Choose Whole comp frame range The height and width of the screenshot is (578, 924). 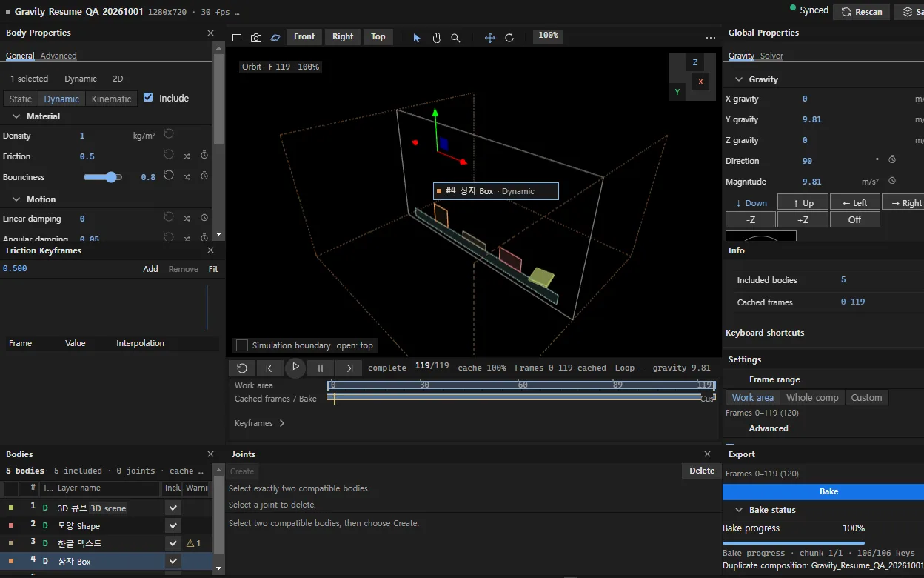coord(812,397)
